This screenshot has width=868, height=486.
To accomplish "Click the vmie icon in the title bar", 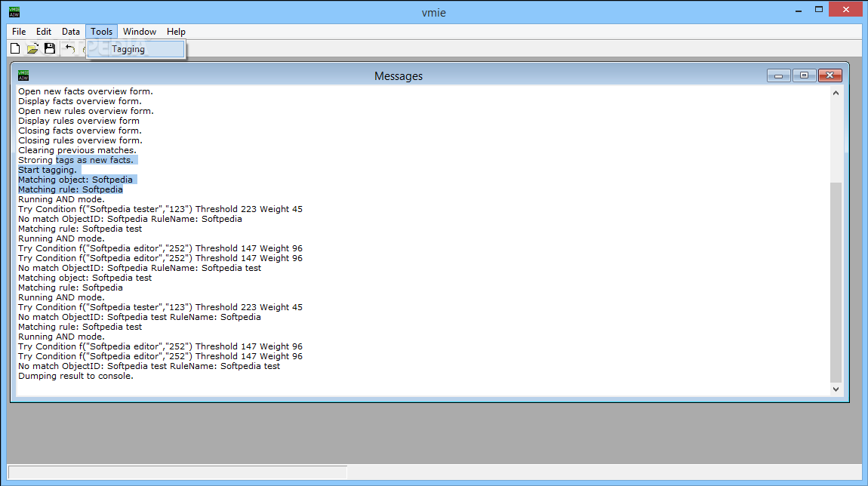I will point(14,11).
